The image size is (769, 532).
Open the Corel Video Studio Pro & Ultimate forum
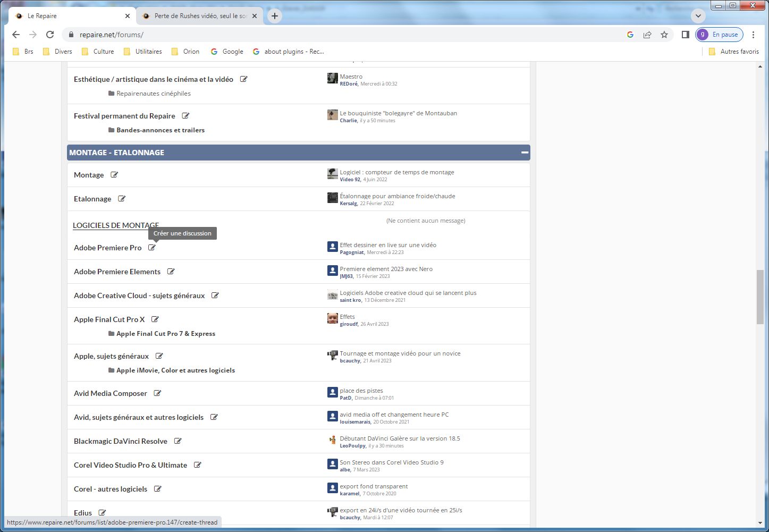[130, 465]
